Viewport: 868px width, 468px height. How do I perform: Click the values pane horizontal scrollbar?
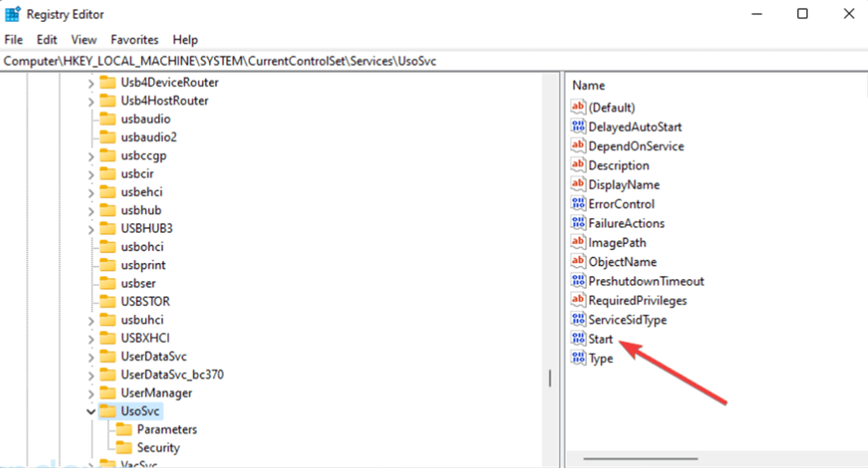point(641,458)
